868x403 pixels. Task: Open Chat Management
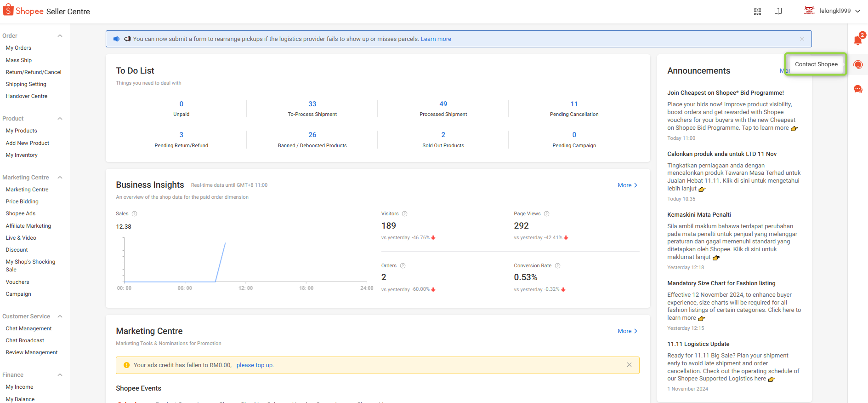click(x=28, y=328)
